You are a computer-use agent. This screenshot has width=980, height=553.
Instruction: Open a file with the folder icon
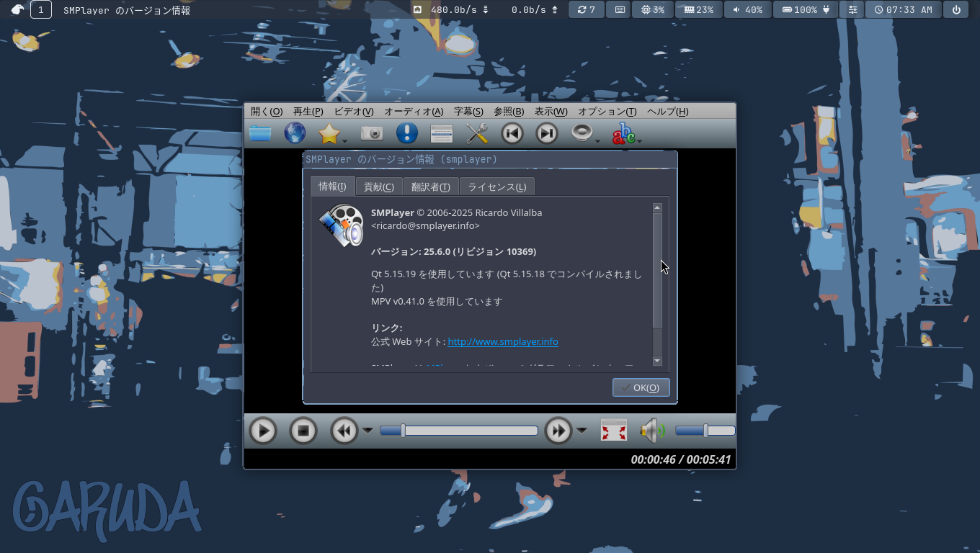click(x=260, y=133)
